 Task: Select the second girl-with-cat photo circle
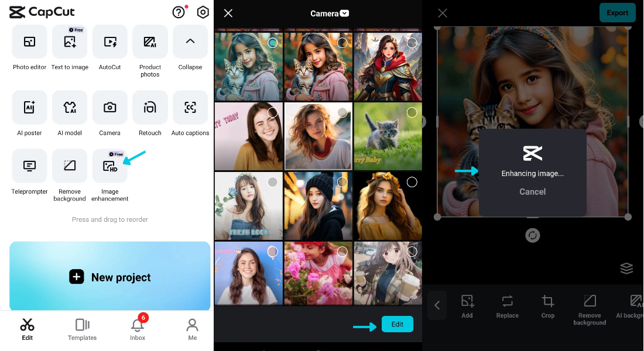tap(342, 43)
